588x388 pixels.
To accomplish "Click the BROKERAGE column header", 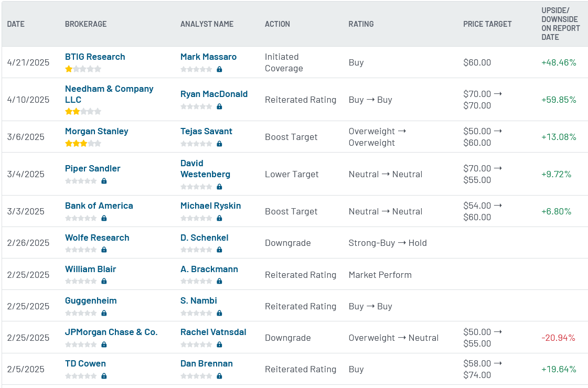I will [86, 24].
